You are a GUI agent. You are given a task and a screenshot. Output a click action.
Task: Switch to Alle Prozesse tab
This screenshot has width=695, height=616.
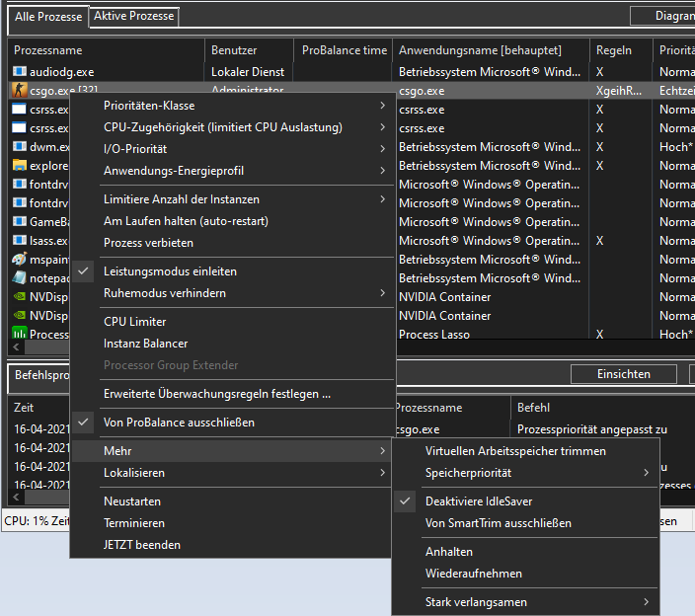(x=48, y=17)
